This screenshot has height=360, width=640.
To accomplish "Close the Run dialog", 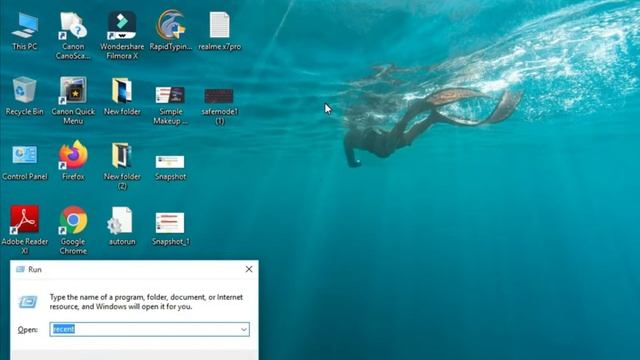I will [x=249, y=269].
